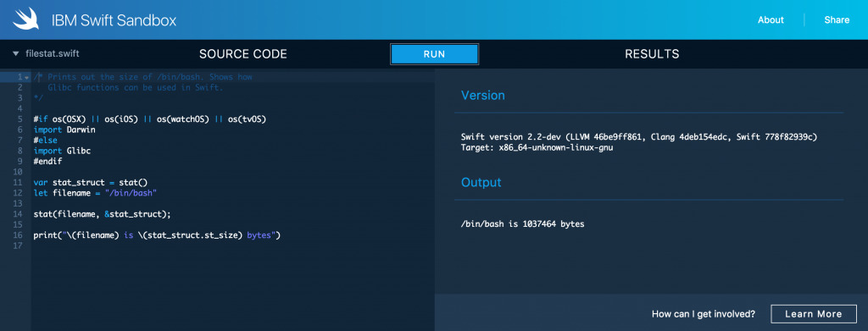Viewport: 868px width, 331px height.
Task: Click the IBM Swift Sandbox title
Action: pyautogui.click(x=114, y=20)
